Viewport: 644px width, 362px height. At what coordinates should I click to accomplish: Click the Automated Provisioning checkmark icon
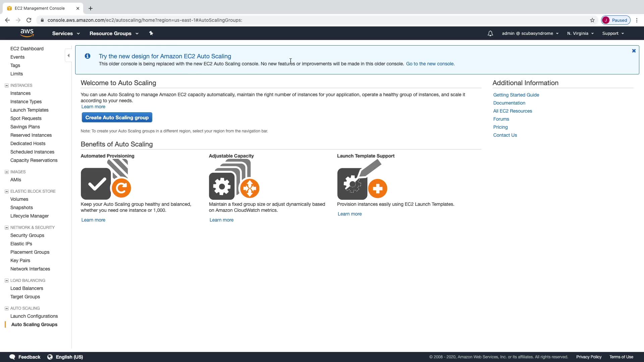click(x=96, y=184)
